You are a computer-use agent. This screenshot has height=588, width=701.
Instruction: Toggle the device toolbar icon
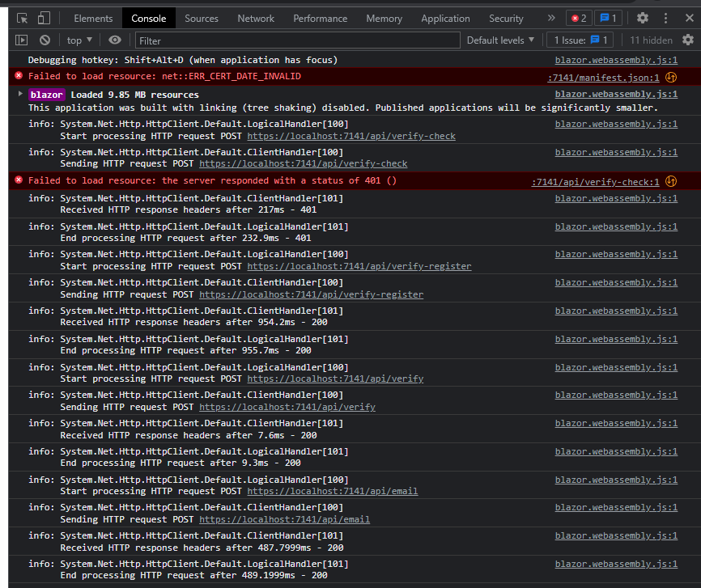click(x=44, y=19)
